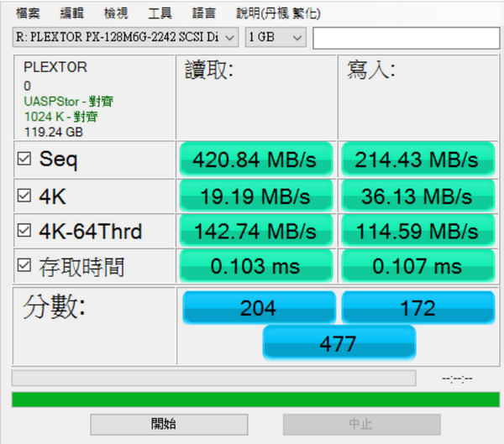The width and height of the screenshot is (504, 444).
Task: Open the 編輯 menu
Action: pyautogui.click(x=72, y=13)
